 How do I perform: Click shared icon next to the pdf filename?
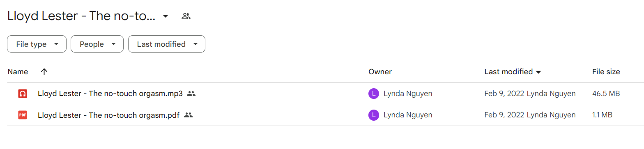188,115
